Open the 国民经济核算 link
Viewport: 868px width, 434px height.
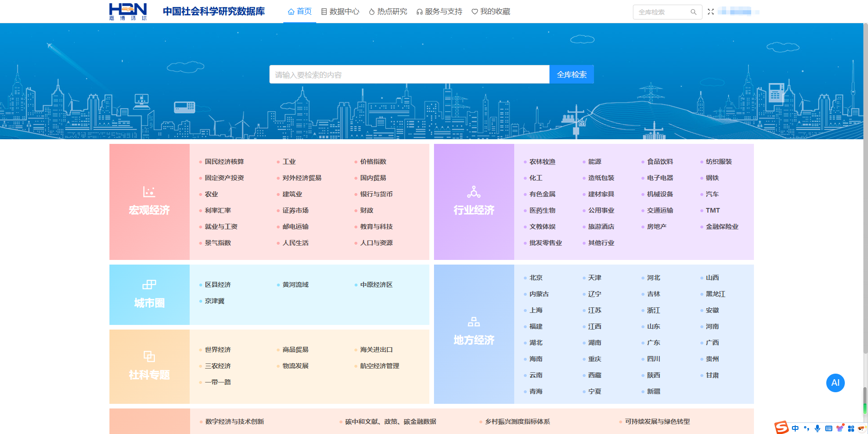coord(224,162)
